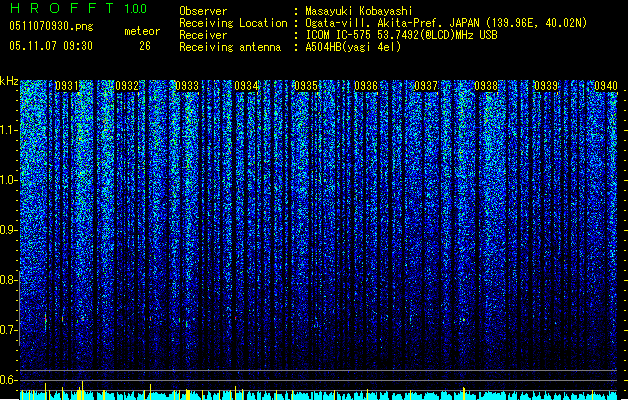This screenshot has height=400, width=629.
Task: Click the HROFFT 1.0.0 title text
Action: point(78,8)
